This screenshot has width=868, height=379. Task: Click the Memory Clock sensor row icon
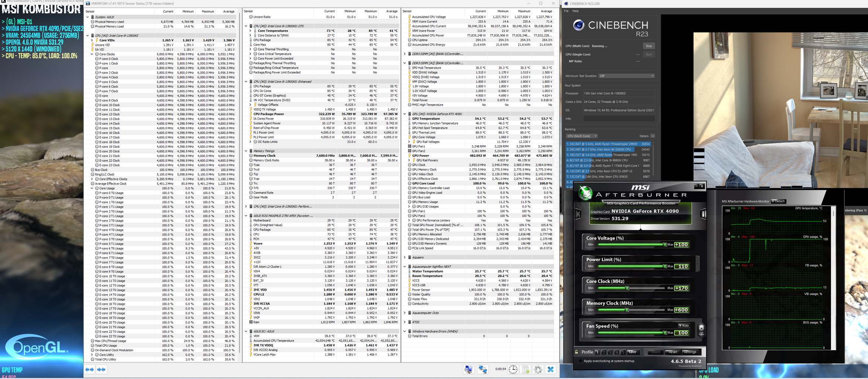tap(251, 156)
